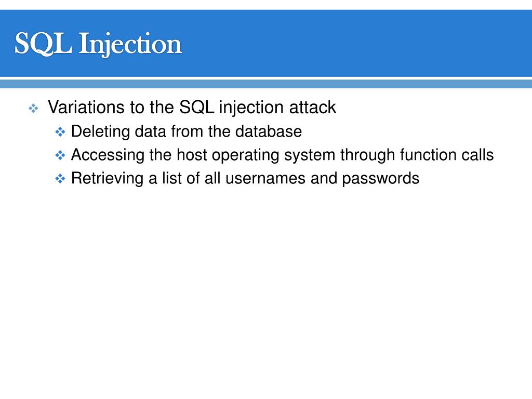Select the light blue stripe under the header
532x399 pixels.
tap(266, 84)
